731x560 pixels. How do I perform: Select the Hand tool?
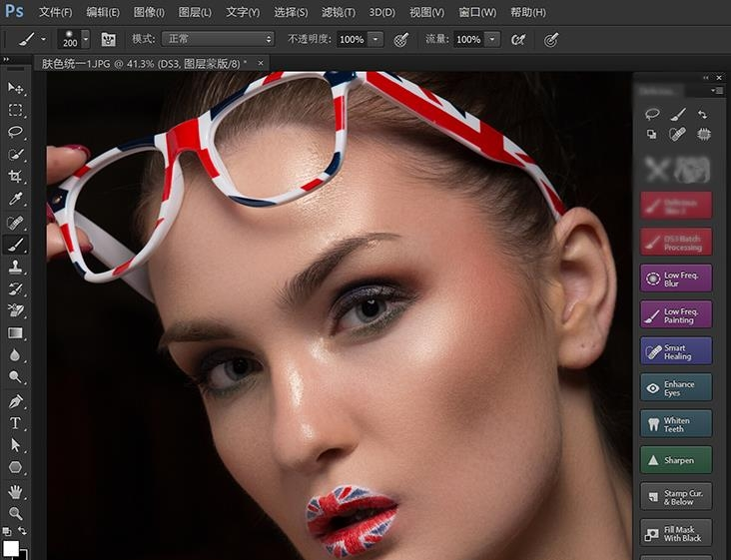tap(16, 491)
